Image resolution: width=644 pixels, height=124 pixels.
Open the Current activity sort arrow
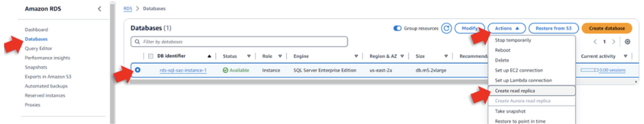pos(625,56)
